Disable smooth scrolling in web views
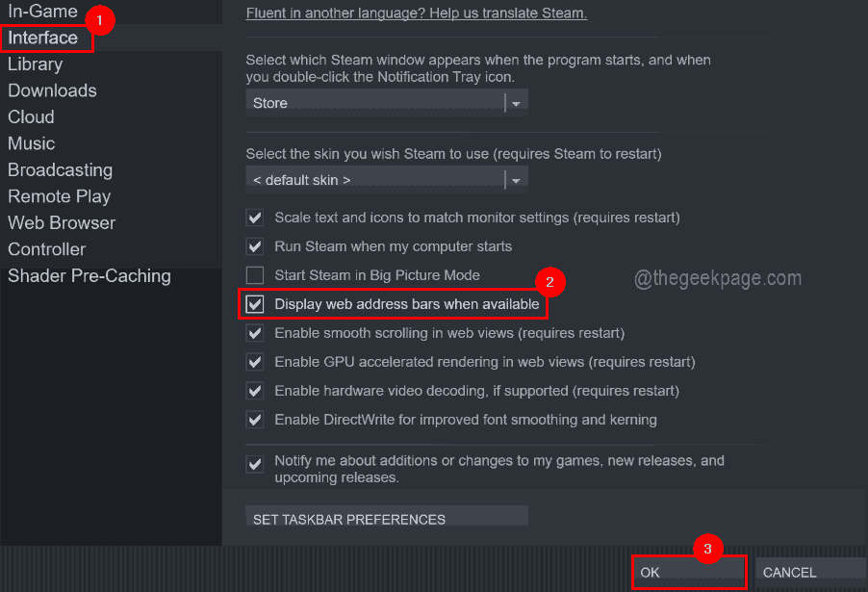Screen dimensions: 868x592 (x=255, y=333)
